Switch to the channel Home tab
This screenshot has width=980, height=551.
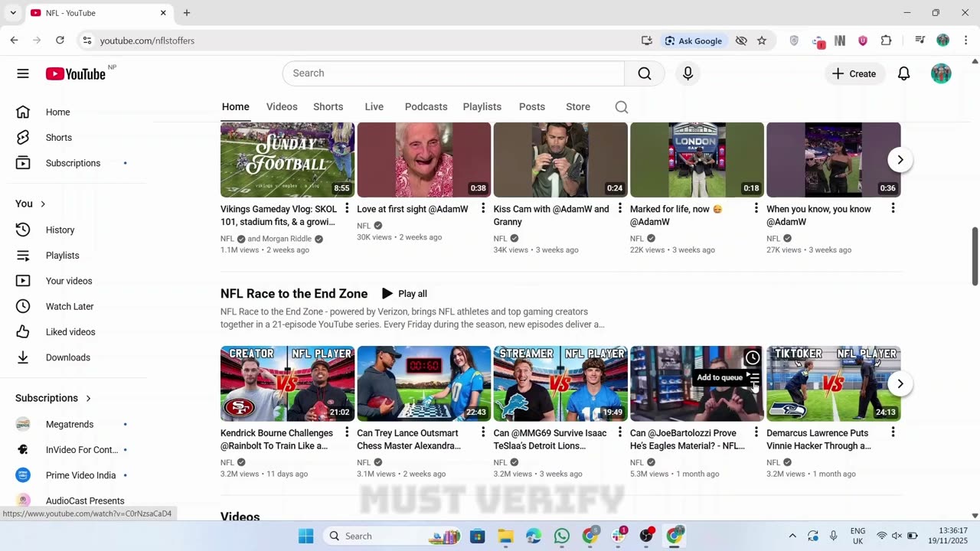pos(236,107)
